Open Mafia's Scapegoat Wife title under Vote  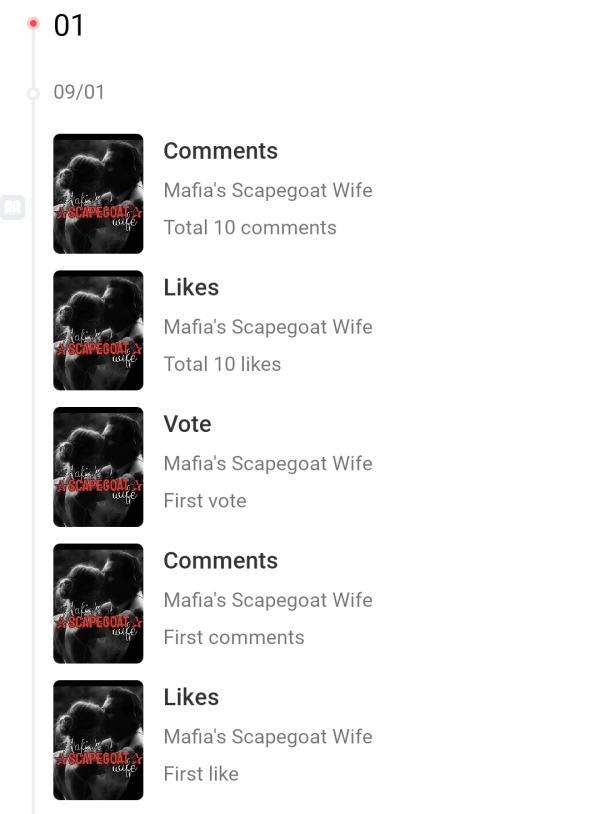[x=268, y=463]
